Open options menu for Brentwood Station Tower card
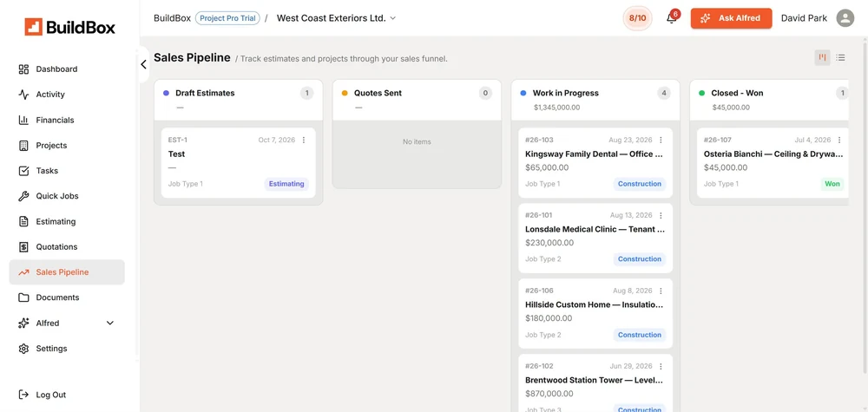 [661, 366]
